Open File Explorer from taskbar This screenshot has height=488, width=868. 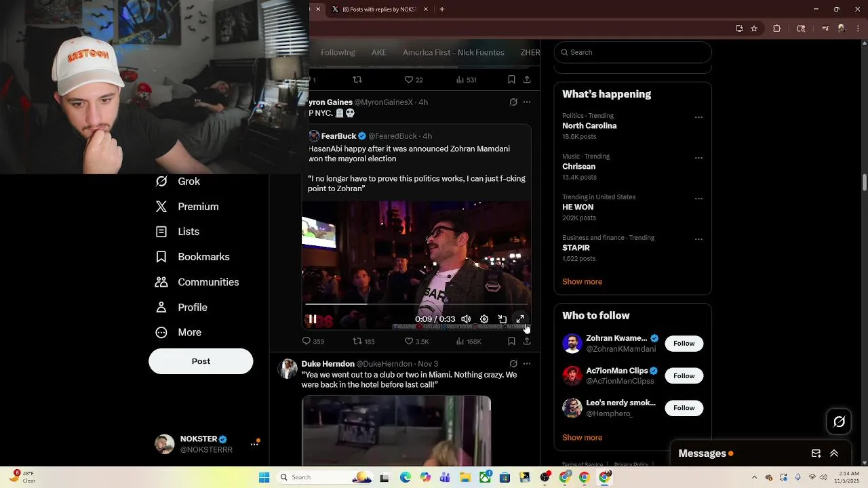coord(465,477)
